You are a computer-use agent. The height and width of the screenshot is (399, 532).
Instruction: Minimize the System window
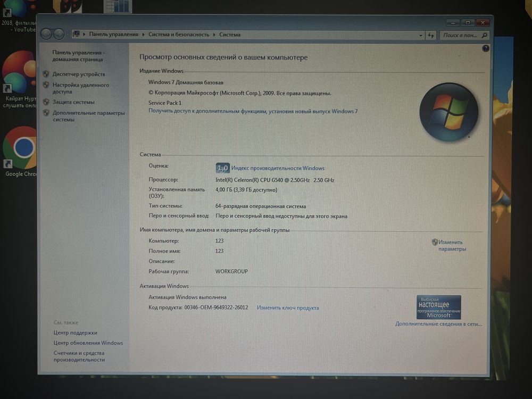(x=453, y=23)
